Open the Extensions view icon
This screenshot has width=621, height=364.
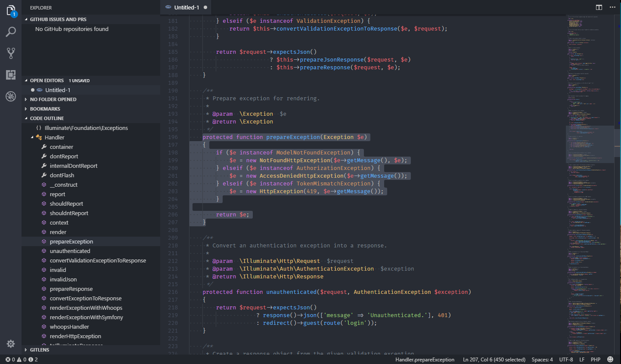11,74
